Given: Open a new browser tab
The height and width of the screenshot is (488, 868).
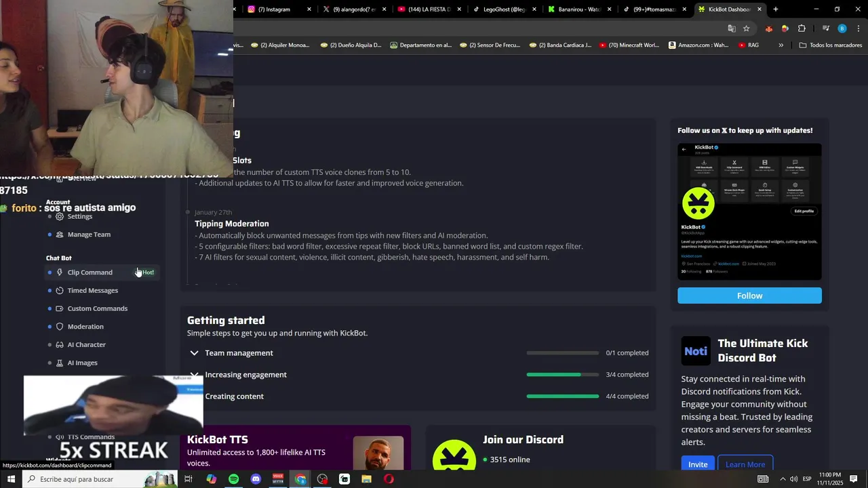Looking at the screenshot, I should coord(776,9).
